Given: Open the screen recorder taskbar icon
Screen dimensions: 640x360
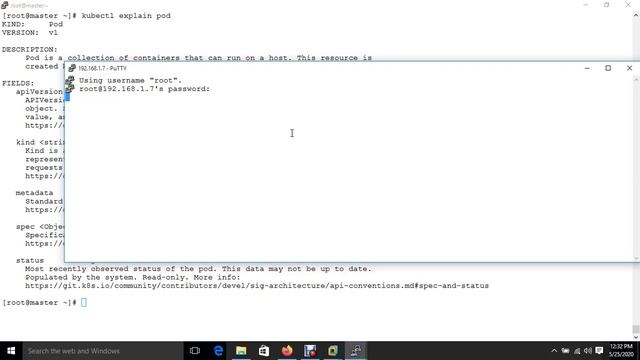Looking at the screenshot, I should click(310, 351).
